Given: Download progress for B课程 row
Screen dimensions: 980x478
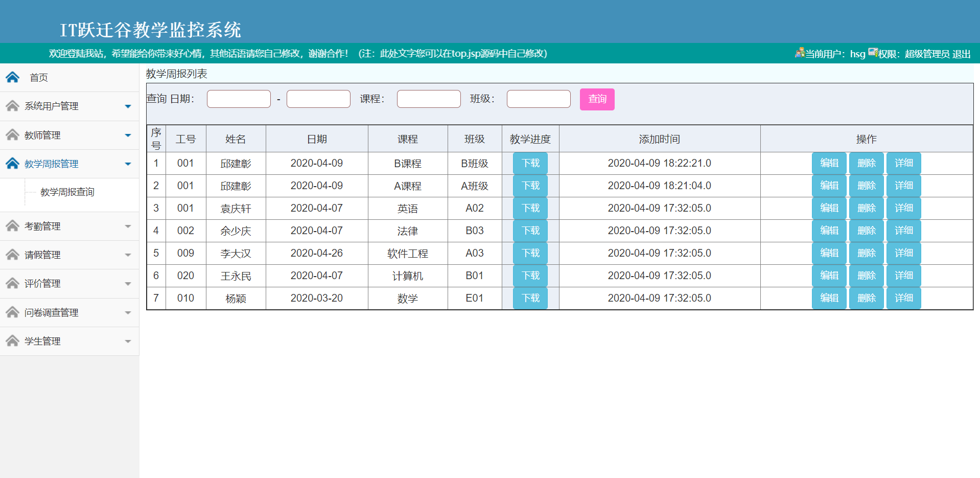Looking at the screenshot, I should [x=530, y=163].
